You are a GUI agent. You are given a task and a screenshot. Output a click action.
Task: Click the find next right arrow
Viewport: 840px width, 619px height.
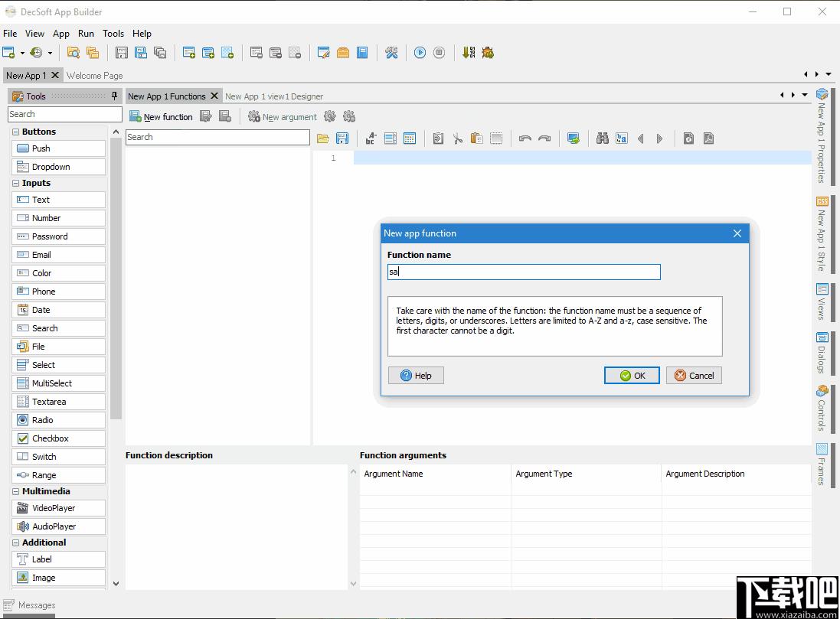(659, 138)
